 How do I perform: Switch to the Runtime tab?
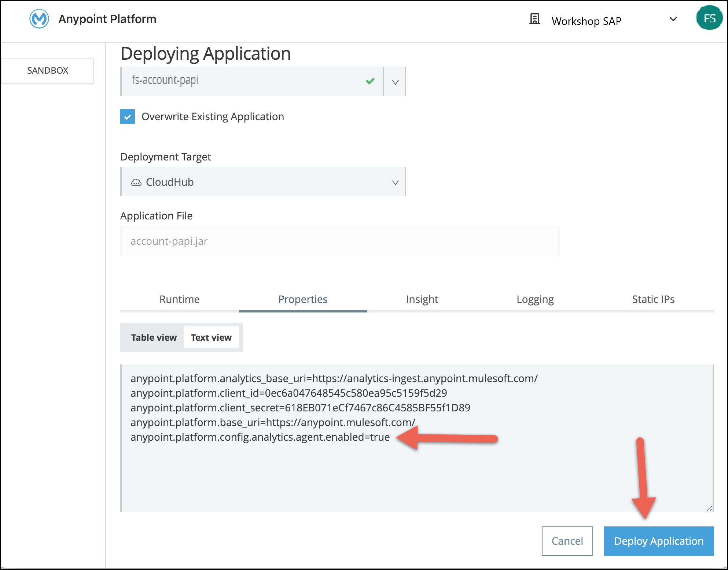point(180,299)
